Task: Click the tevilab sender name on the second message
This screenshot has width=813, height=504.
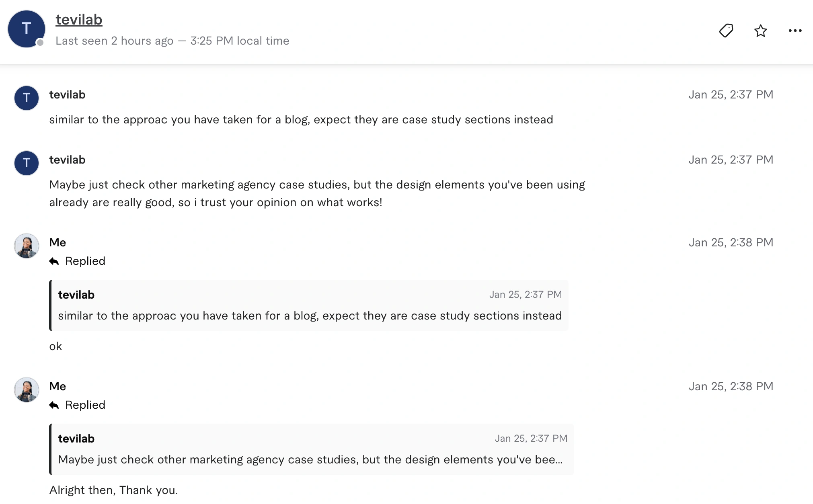Action: point(67,160)
